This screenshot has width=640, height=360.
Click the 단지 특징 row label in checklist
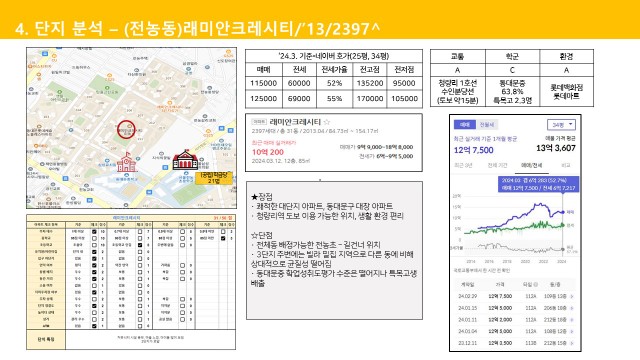click(46, 339)
